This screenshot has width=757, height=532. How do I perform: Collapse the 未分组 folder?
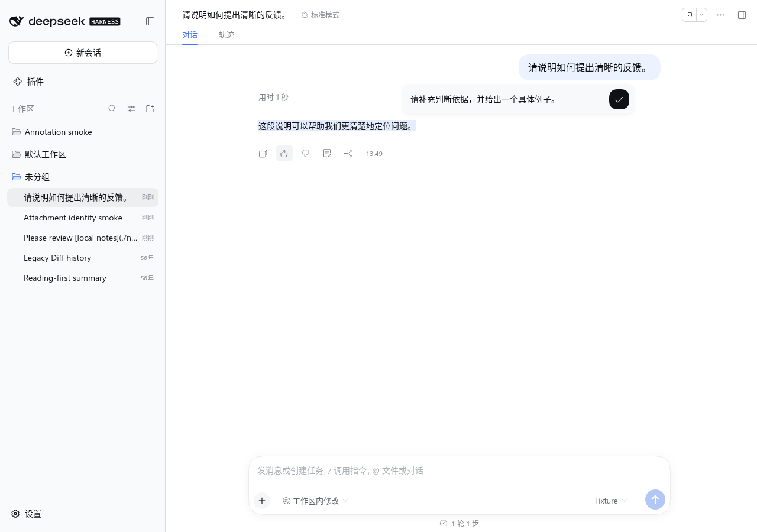83,177
